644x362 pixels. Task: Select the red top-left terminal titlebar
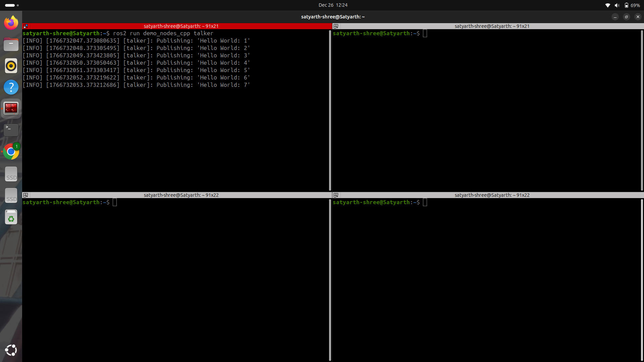(x=177, y=26)
